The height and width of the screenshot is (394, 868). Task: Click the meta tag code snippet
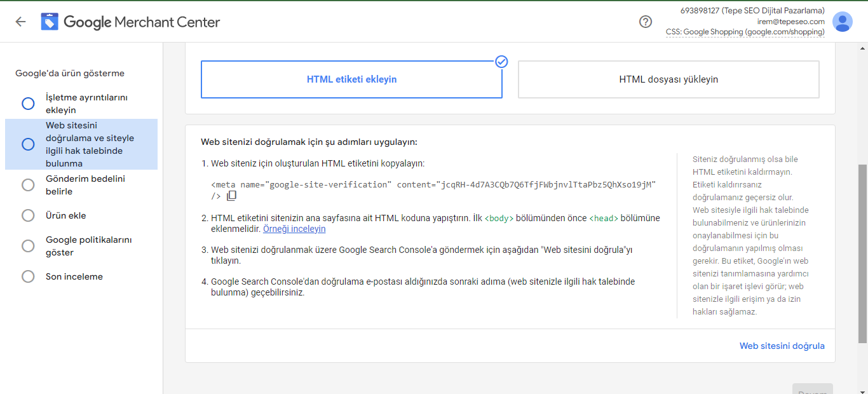coord(433,185)
